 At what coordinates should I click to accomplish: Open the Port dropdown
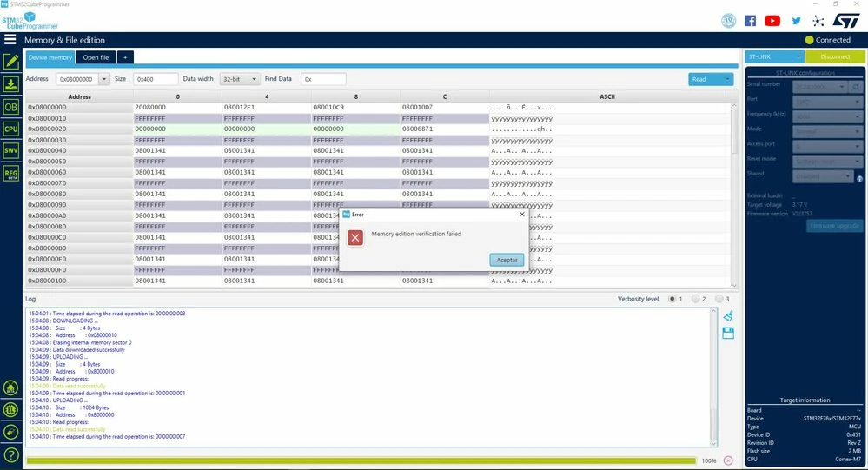tap(827, 102)
